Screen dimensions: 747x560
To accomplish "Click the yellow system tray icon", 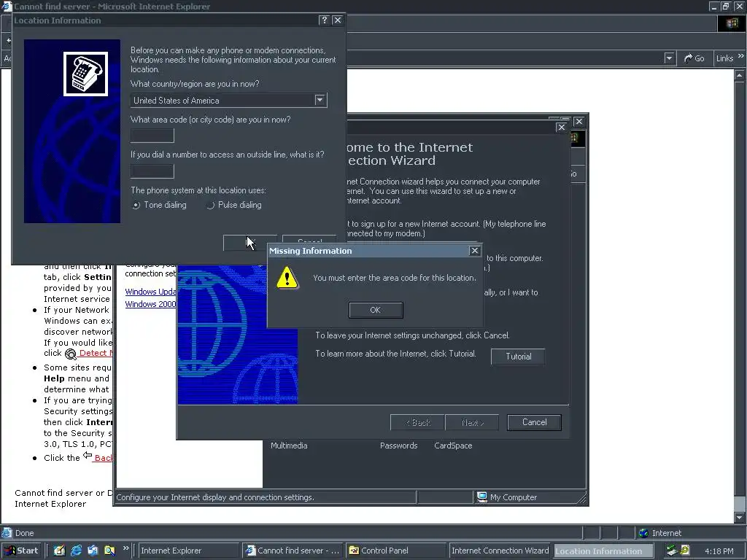I will [x=684, y=551].
